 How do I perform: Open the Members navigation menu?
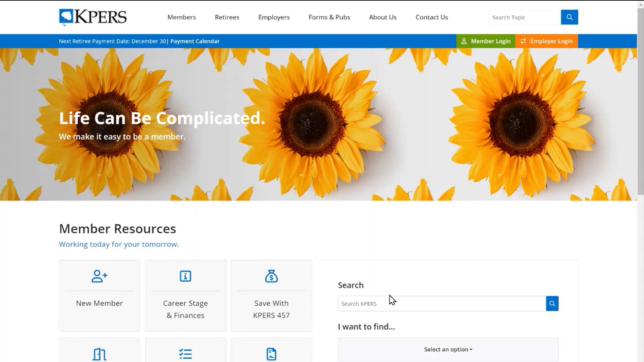pos(181,17)
